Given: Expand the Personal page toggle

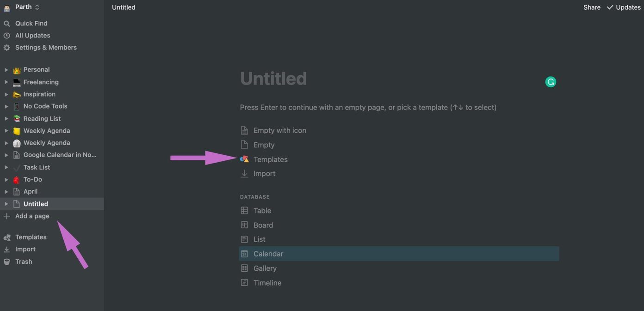Looking at the screenshot, I should point(6,70).
